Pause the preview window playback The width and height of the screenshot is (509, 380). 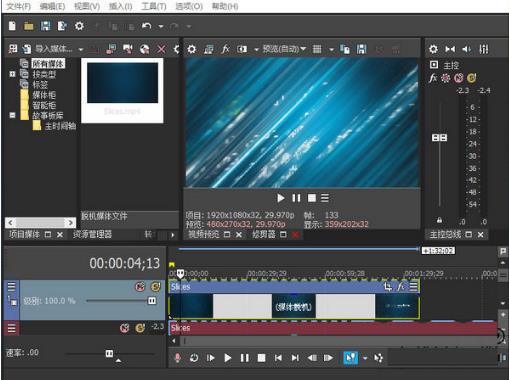pyautogui.click(x=296, y=198)
